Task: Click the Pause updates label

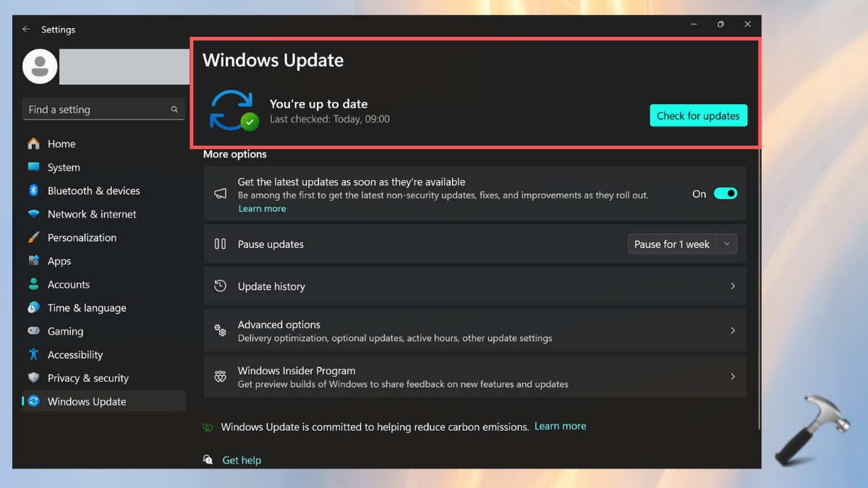Action: tap(271, 244)
